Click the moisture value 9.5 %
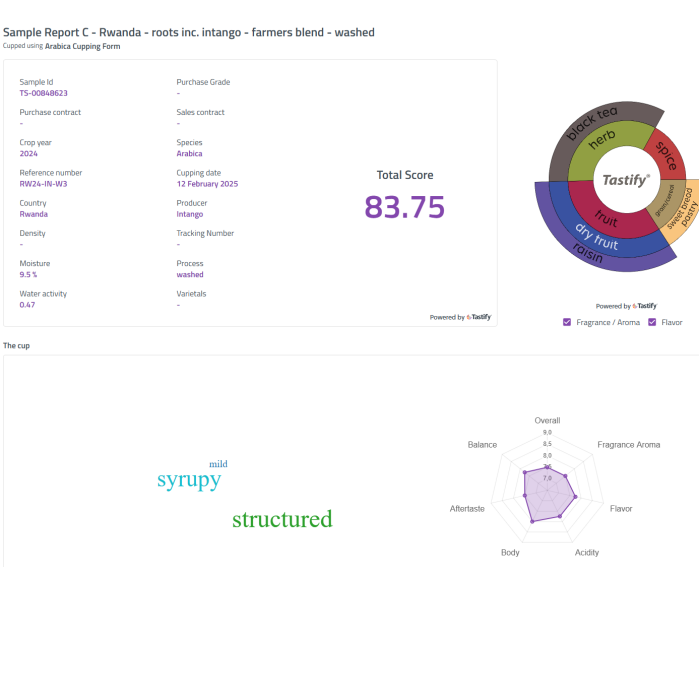The width and height of the screenshot is (699, 699). coord(28,275)
